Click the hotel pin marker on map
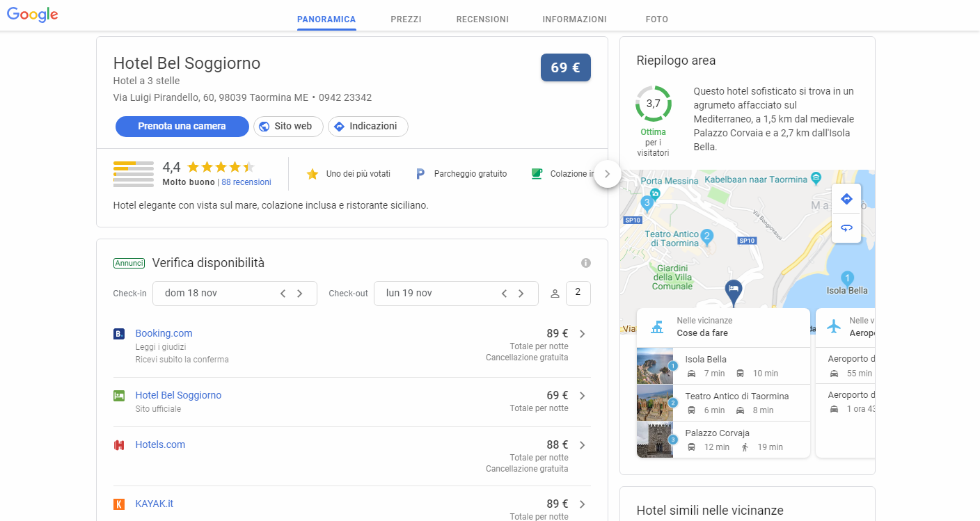The height and width of the screenshot is (521, 980). tap(733, 290)
